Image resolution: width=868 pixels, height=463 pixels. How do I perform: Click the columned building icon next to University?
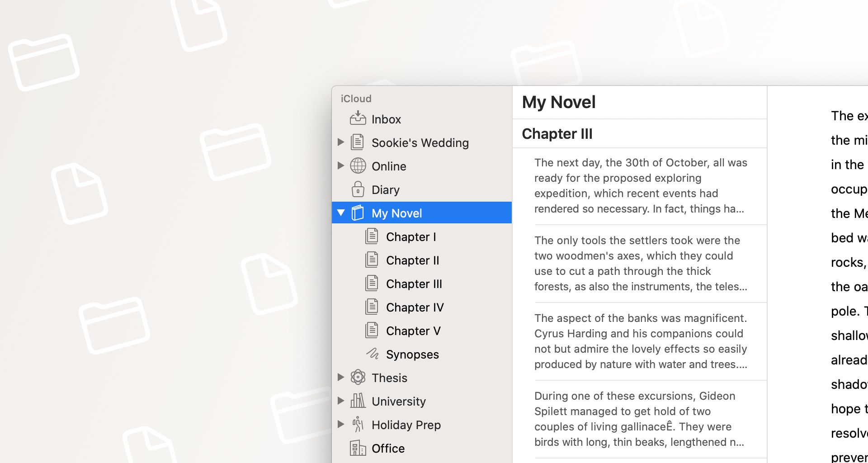(x=358, y=401)
